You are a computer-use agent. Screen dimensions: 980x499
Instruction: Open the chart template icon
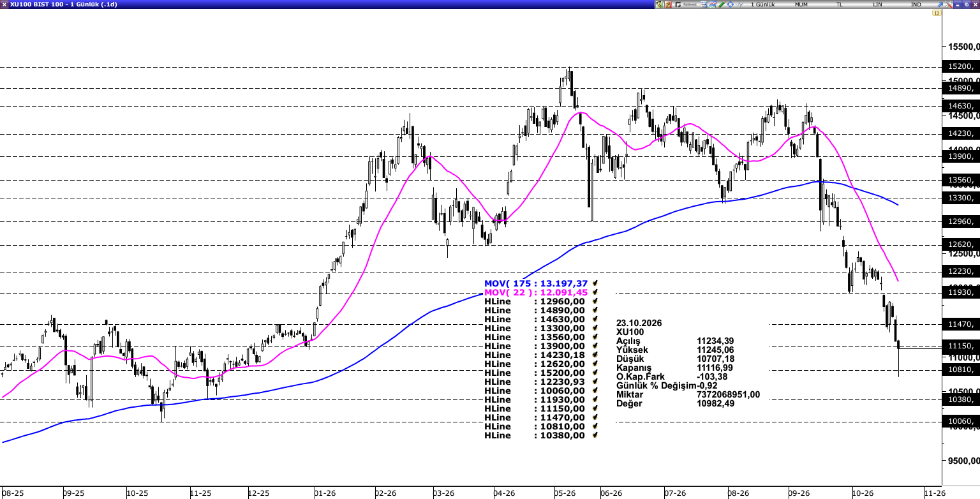tap(713, 4)
